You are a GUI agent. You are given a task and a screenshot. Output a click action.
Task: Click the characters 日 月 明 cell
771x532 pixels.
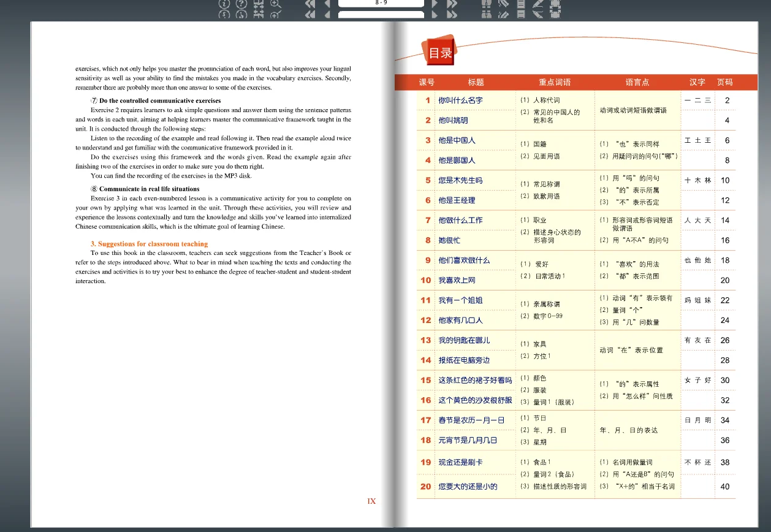click(698, 420)
